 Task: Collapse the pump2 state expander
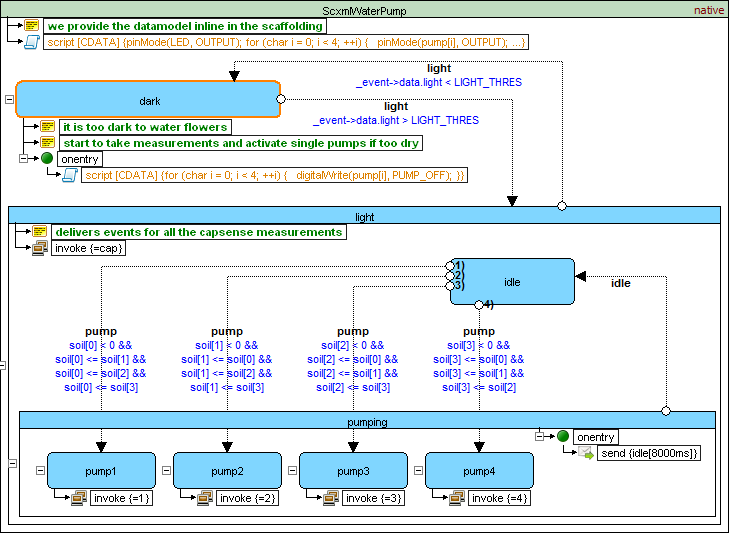pyautogui.click(x=165, y=470)
